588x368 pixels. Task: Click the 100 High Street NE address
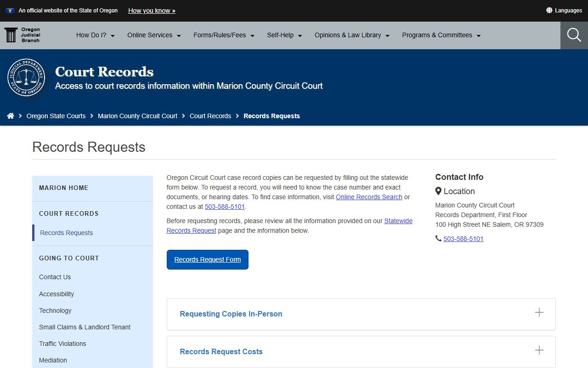pos(489,224)
